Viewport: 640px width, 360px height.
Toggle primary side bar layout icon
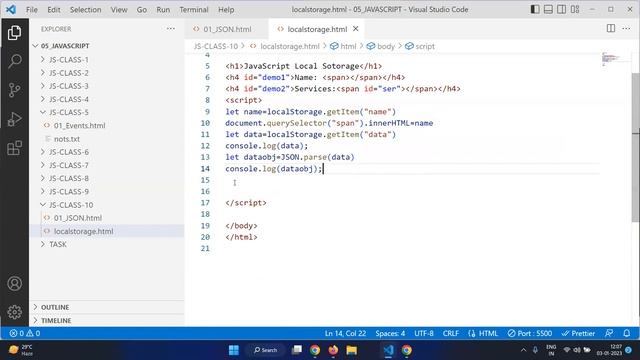(535, 9)
